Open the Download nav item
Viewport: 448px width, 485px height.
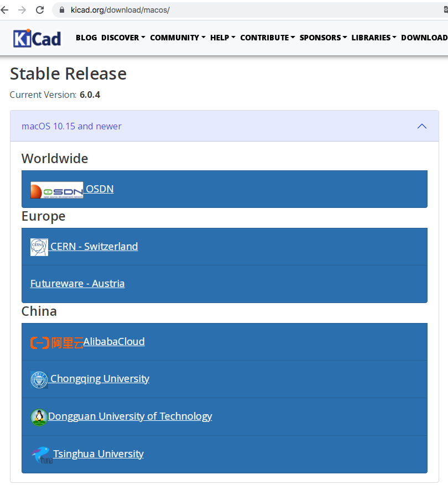[424, 38]
